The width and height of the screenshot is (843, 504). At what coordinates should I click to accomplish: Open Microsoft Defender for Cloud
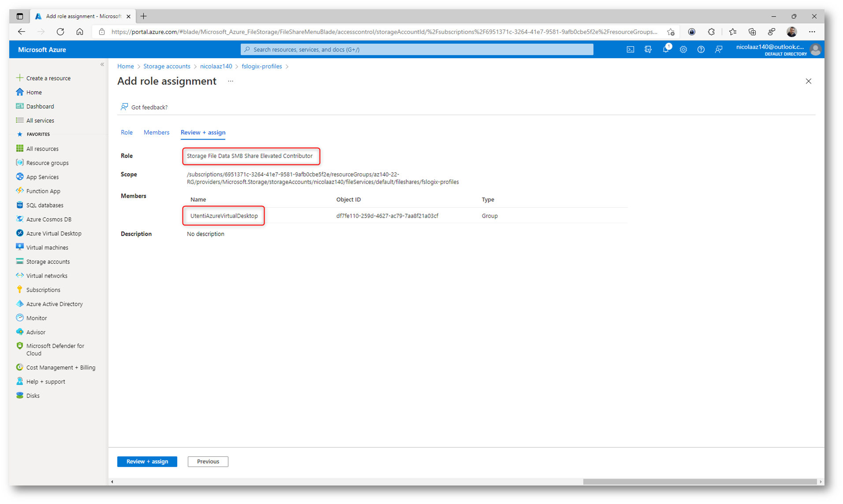coord(55,349)
